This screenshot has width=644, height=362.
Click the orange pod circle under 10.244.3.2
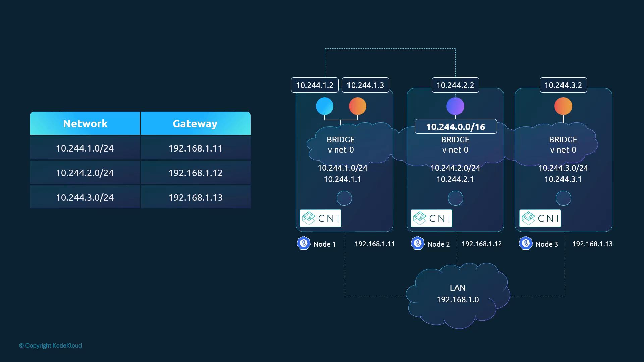point(563,106)
